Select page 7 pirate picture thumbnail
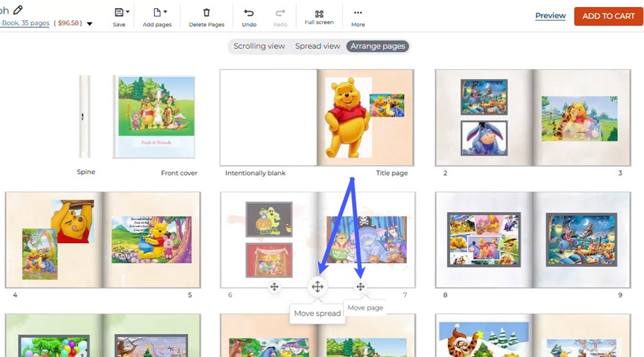 pyautogui.click(x=366, y=240)
